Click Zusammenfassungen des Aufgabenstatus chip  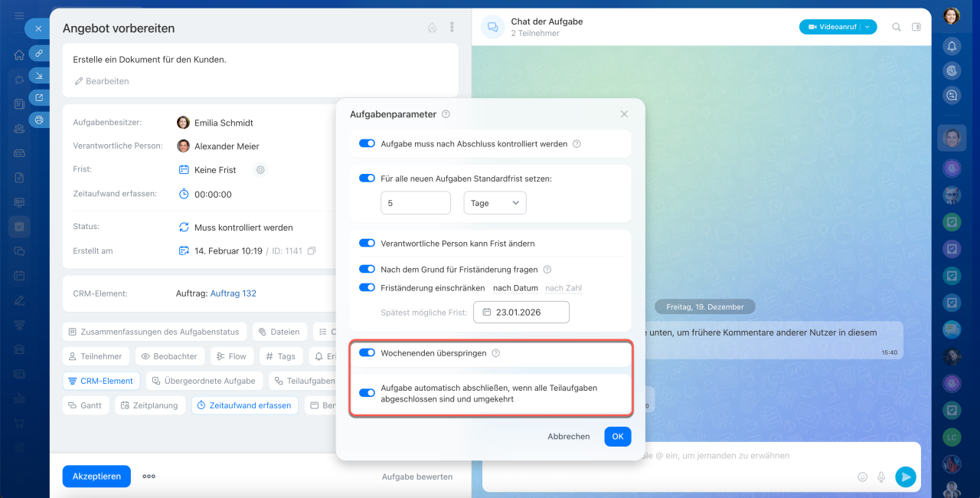coord(154,332)
